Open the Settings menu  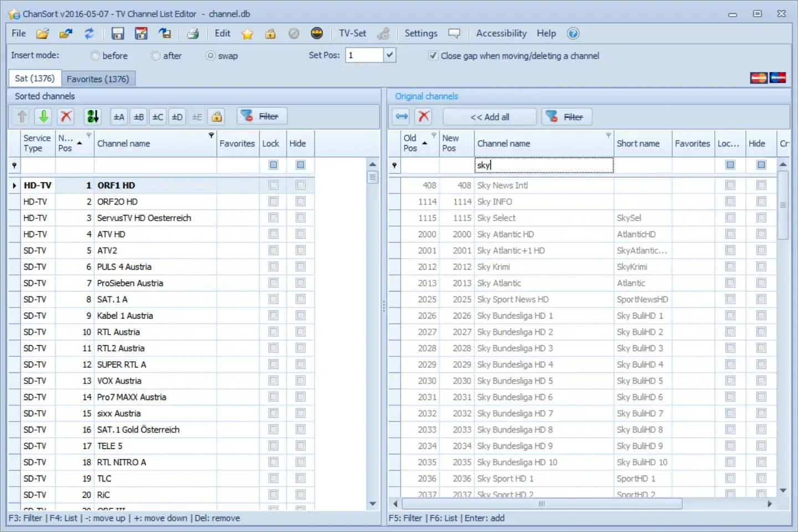[421, 33]
